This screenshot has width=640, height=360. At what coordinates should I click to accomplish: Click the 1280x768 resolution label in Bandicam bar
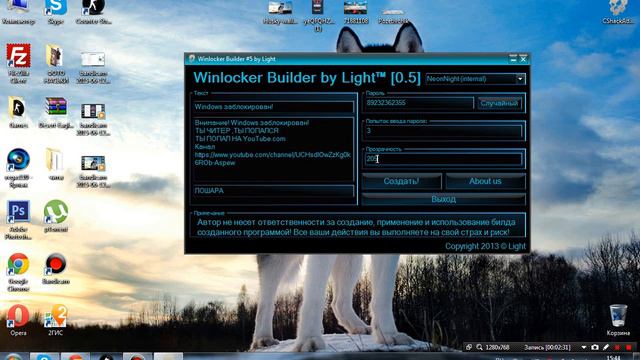pos(497,347)
